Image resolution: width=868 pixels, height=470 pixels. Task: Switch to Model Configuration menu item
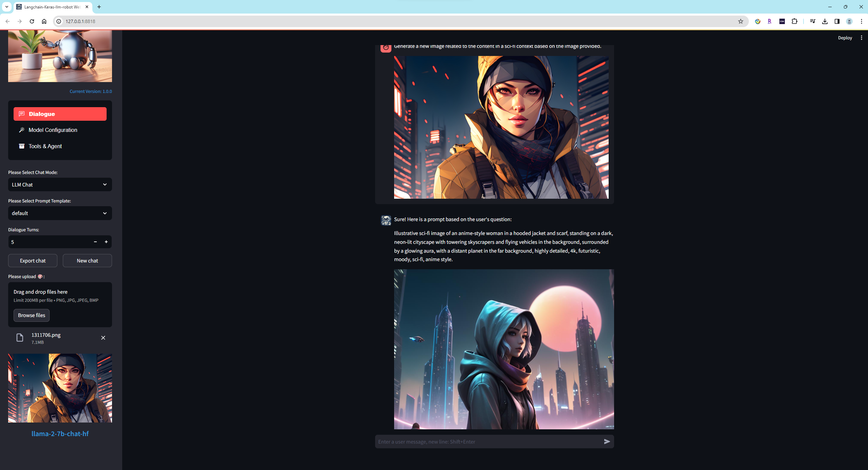tap(53, 130)
